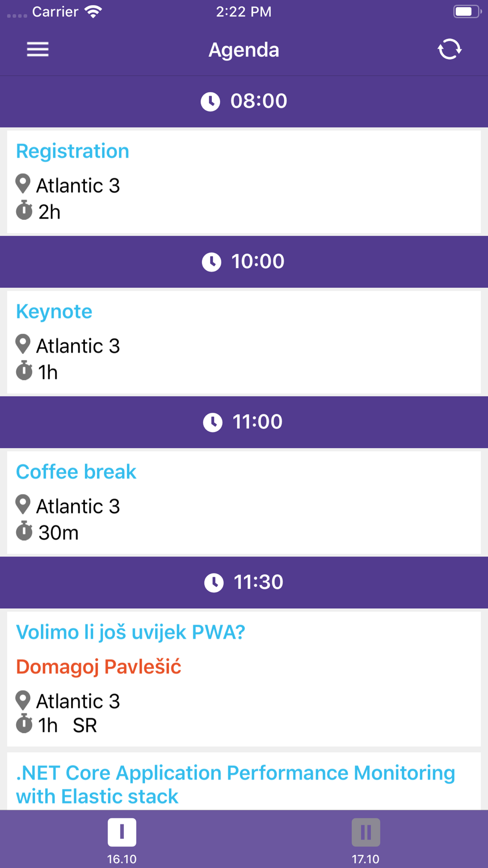Viewport: 488px width, 868px height.
Task: Open the Coffee break entry
Action: [x=76, y=472]
